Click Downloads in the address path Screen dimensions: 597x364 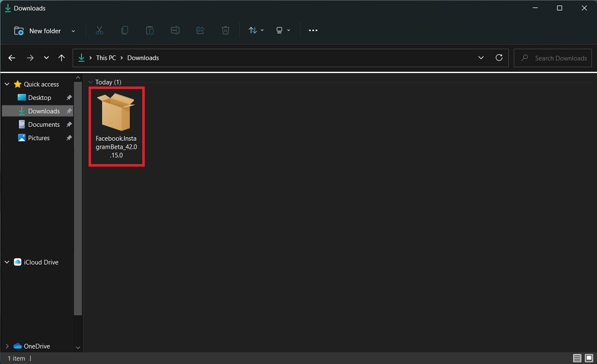143,58
